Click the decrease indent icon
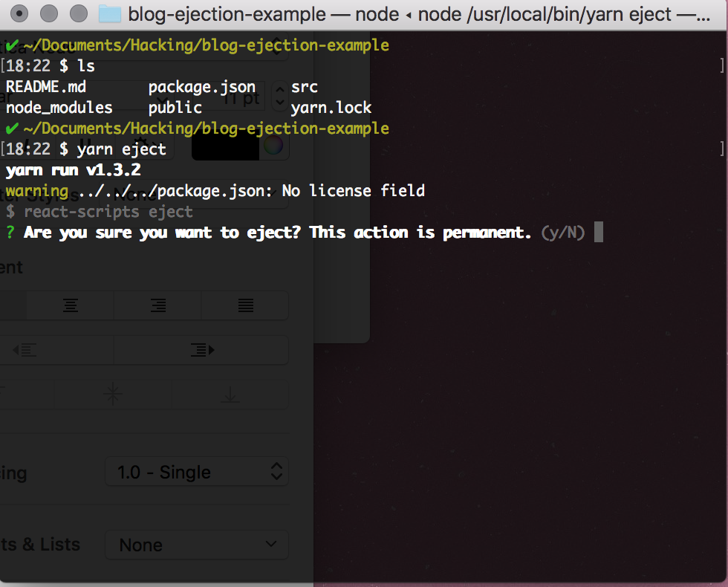The height and width of the screenshot is (587, 728). 25,350
